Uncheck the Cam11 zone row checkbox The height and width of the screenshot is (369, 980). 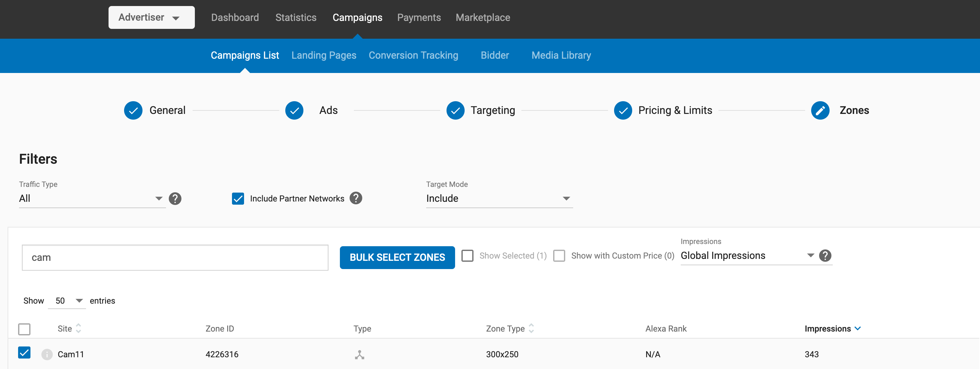[24, 353]
